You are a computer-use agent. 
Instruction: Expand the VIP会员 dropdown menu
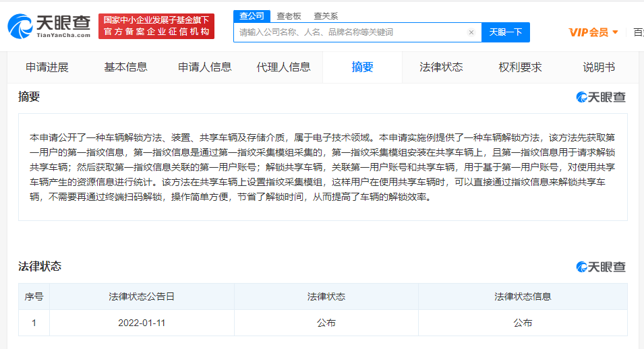(x=593, y=32)
